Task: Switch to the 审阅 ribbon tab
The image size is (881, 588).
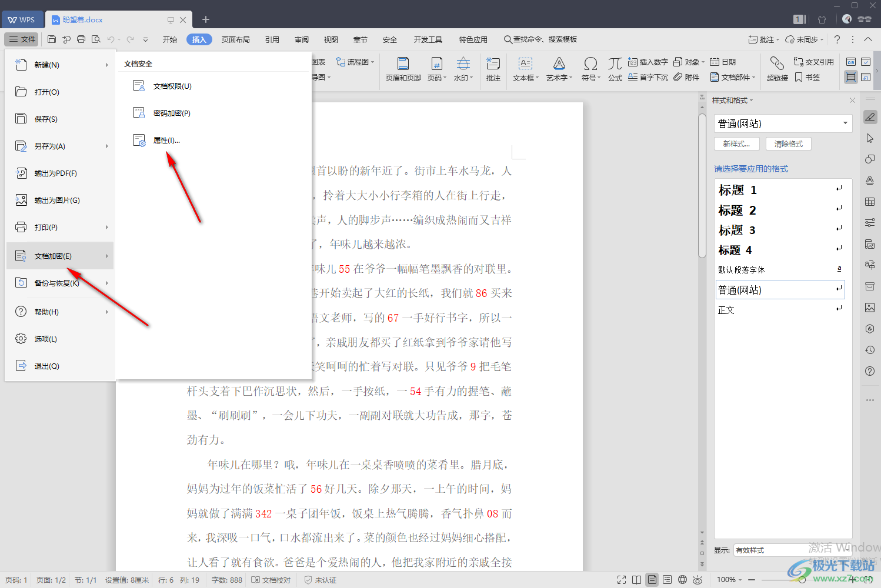Action: [x=302, y=39]
